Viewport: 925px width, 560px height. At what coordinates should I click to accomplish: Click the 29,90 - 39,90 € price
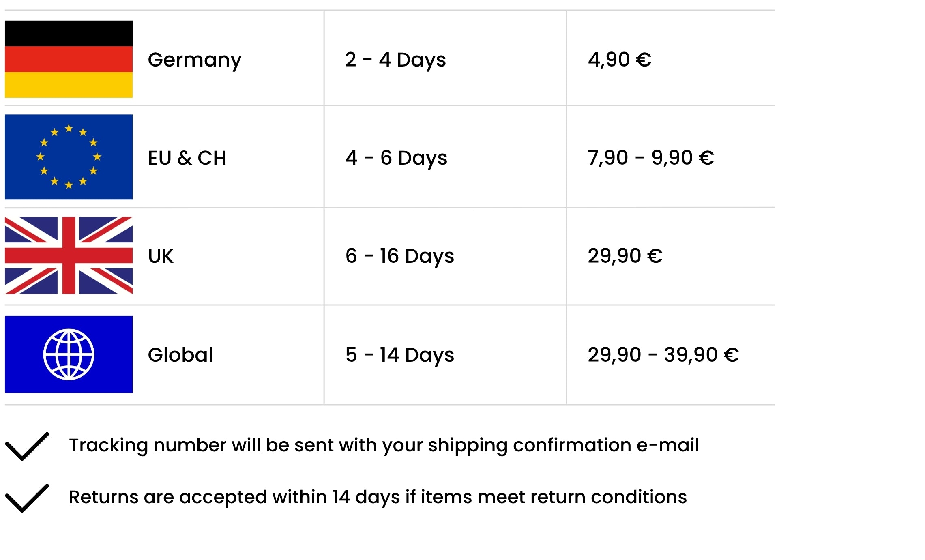coord(663,355)
